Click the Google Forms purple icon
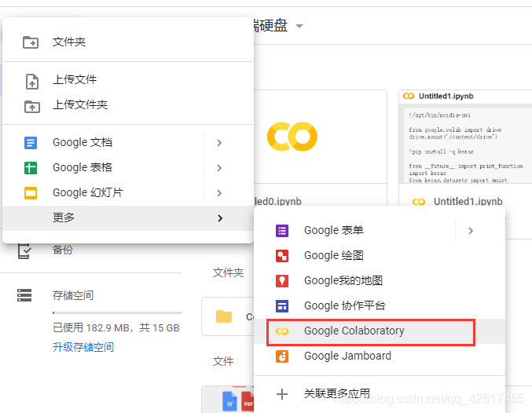Screen dimensions: 532x413 pos(282,231)
